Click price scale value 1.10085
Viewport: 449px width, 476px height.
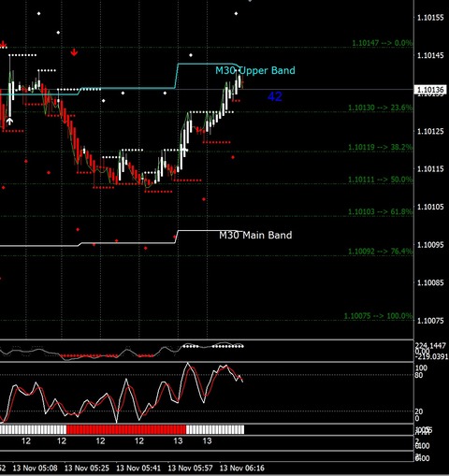(430, 282)
